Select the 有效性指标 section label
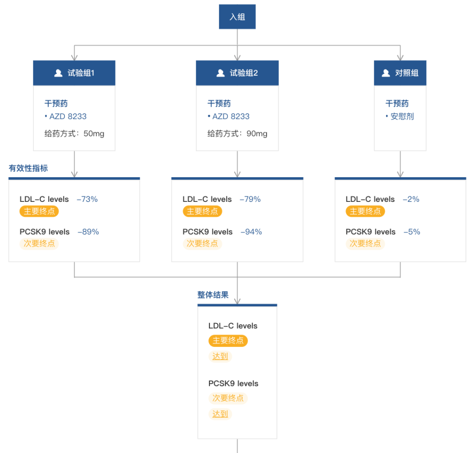 (x=28, y=168)
